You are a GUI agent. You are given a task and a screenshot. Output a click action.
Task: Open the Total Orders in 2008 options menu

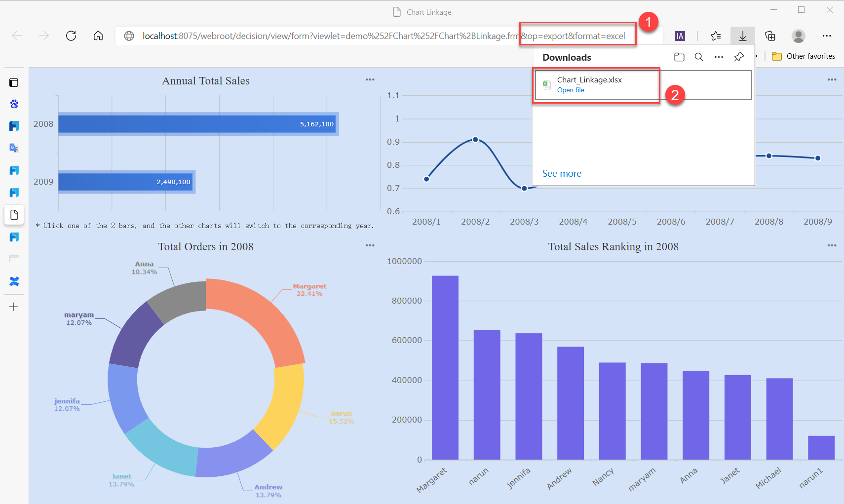[370, 245]
